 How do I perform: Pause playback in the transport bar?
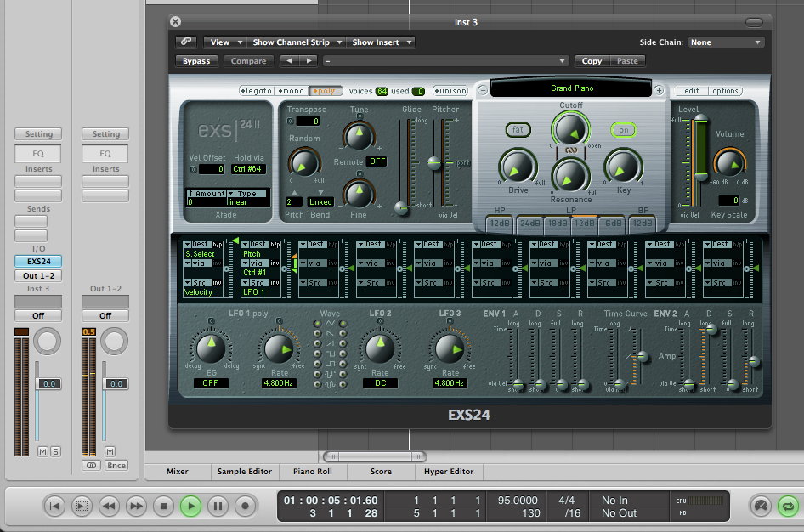tap(218, 507)
